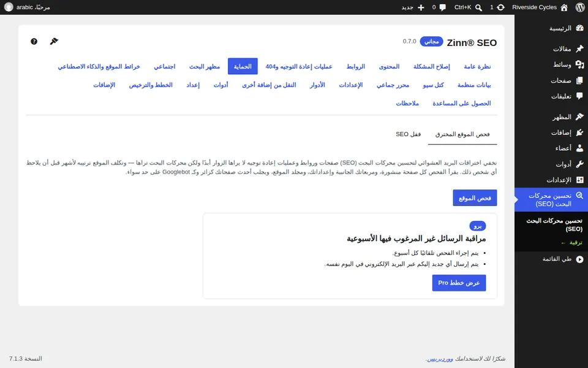Open the الخطط والترخيص tab

pos(151,85)
